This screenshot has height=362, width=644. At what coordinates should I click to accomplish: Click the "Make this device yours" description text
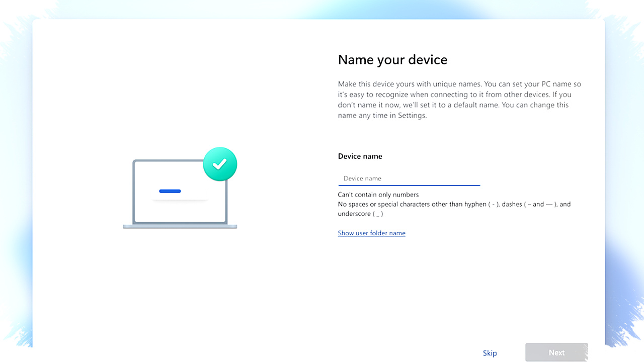(459, 84)
